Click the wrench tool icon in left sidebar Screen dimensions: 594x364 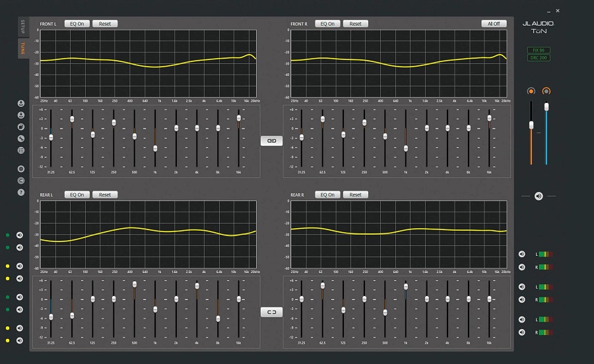(x=21, y=138)
